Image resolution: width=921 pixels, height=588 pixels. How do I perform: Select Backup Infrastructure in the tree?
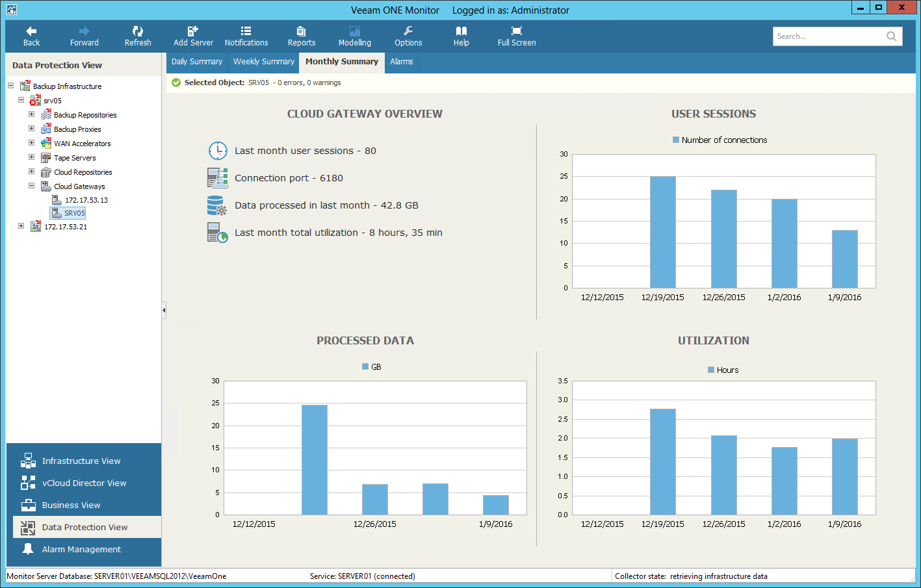(68, 86)
